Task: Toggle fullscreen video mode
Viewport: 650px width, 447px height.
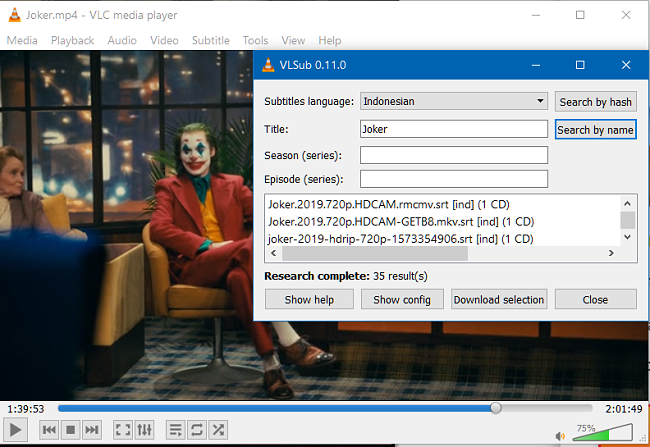Action: pos(123,430)
